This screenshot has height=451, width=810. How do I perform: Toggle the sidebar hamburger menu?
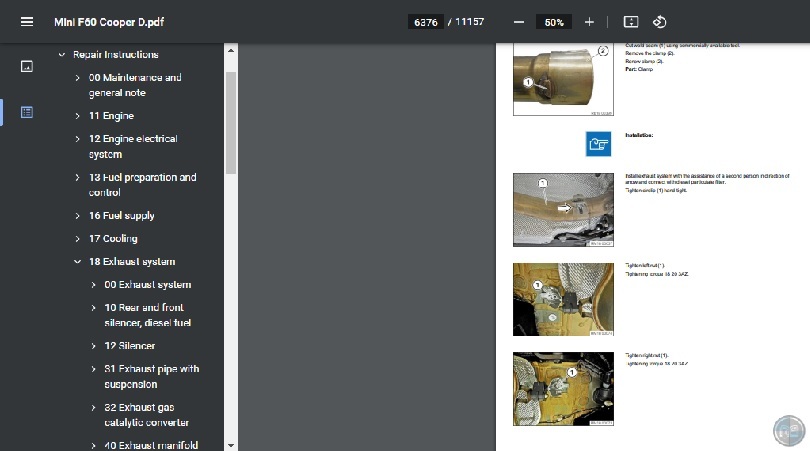[x=27, y=22]
